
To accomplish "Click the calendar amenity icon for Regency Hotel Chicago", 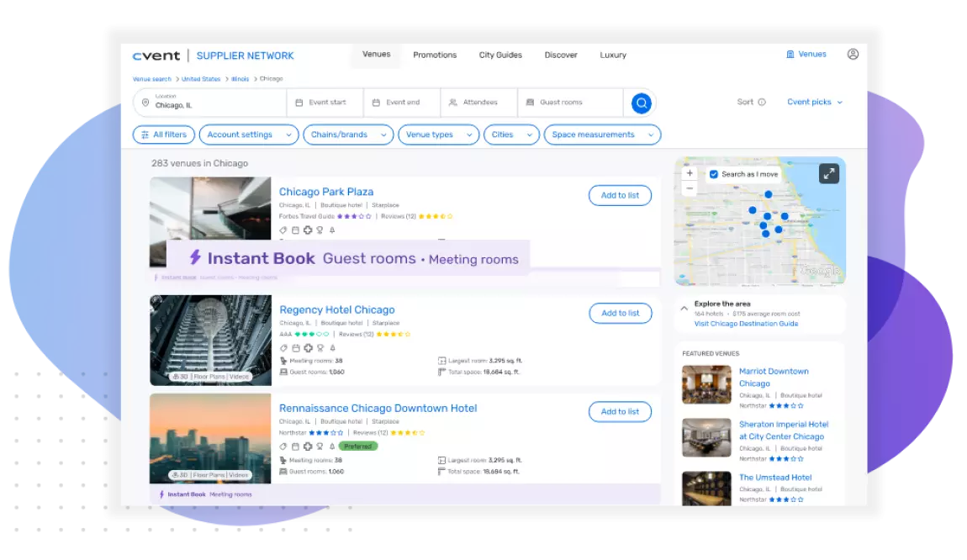I will tap(296, 348).
